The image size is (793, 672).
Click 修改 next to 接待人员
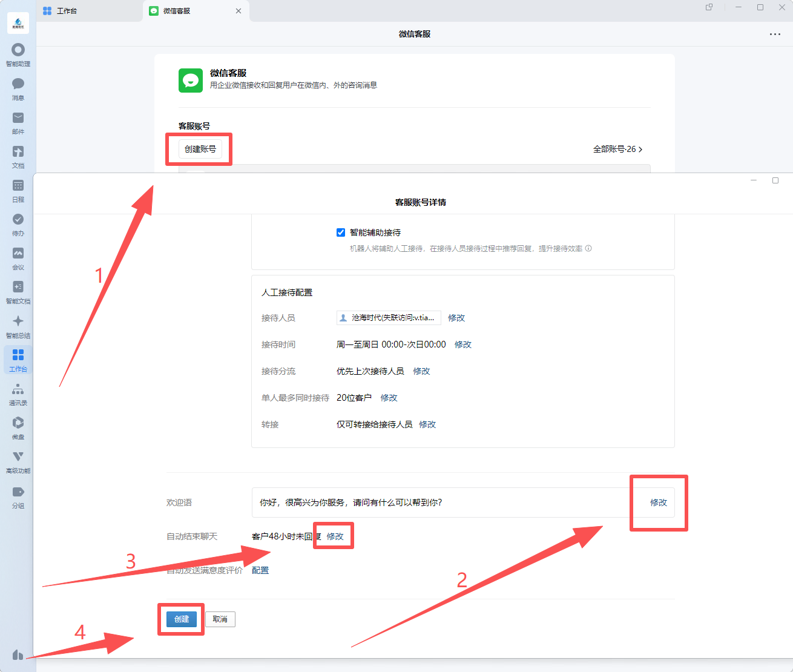(x=456, y=318)
